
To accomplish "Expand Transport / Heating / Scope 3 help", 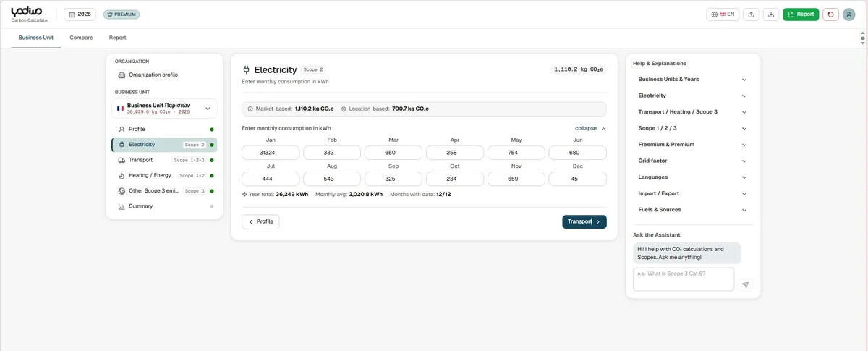I will pos(692,112).
